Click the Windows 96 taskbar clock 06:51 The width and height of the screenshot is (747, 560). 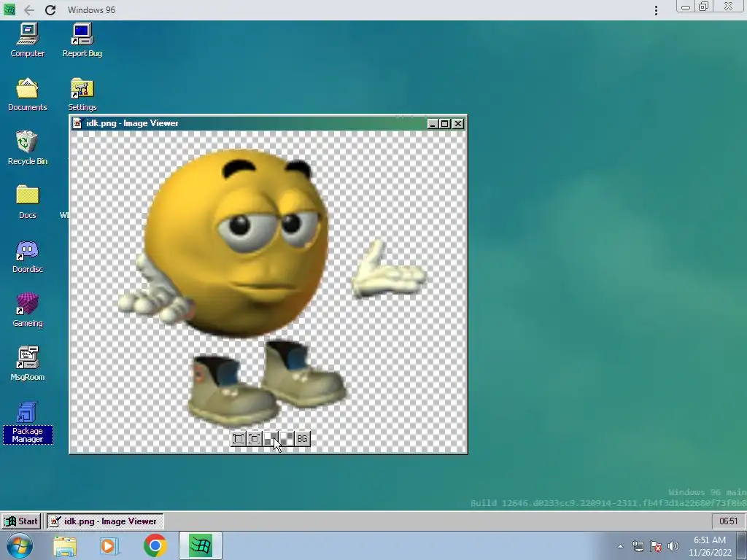[728, 521]
